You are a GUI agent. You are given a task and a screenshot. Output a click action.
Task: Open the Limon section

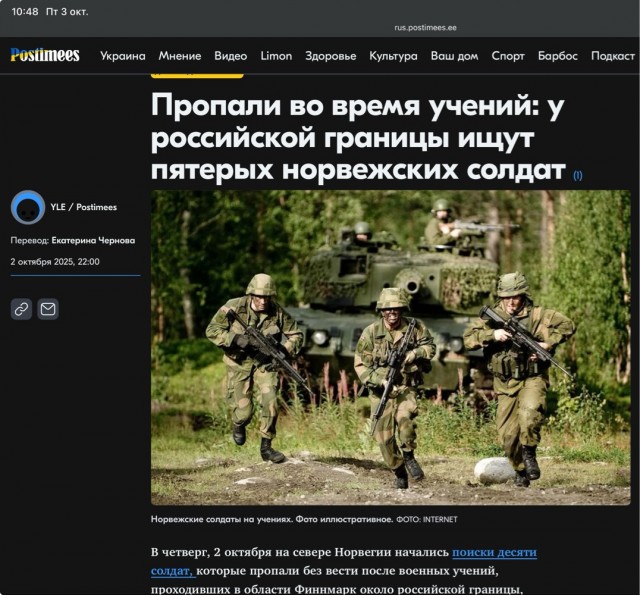pyautogui.click(x=276, y=56)
